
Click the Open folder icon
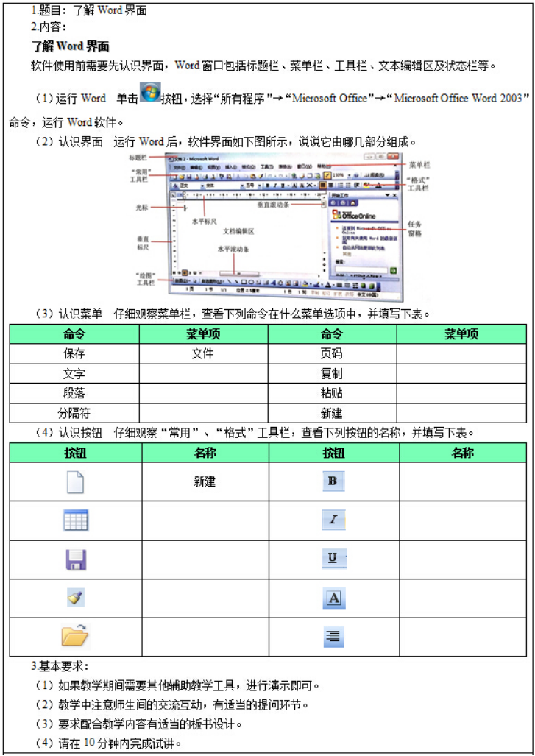[76, 635]
